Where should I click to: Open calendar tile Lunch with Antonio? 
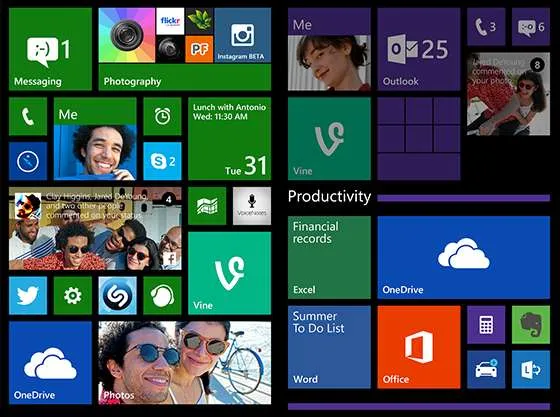(229, 139)
